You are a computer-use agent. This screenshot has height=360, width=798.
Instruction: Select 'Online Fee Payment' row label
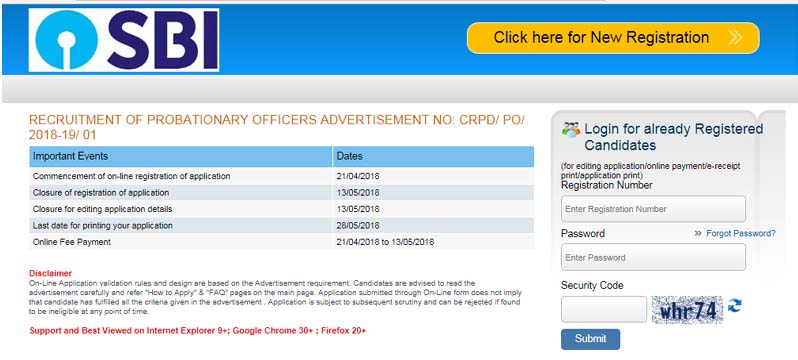pyautogui.click(x=71, y=242)
